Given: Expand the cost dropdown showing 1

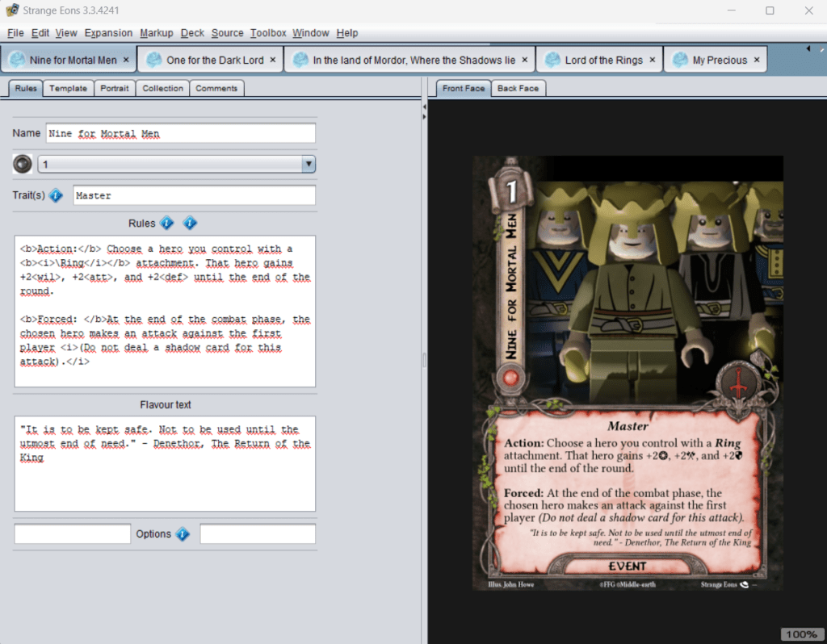Looking at the screenshot, I should 308,164.
